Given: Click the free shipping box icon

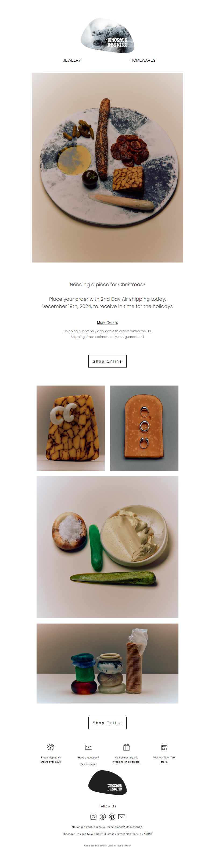Looking at the screenshot, I should click(x=51, y=747).
